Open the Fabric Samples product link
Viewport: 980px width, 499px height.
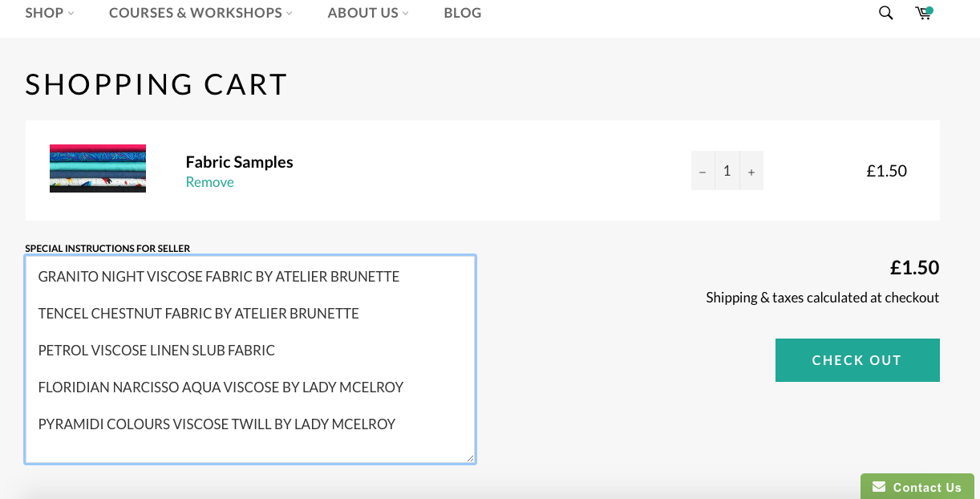(240, 162)
